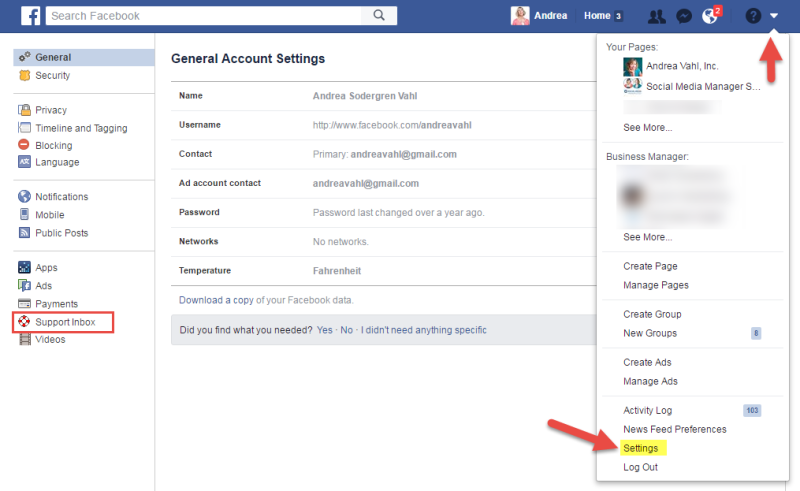Expand See More under Your Pages
Image resolution: width=800 pixels, height=491 pixels.
(647, 128)
